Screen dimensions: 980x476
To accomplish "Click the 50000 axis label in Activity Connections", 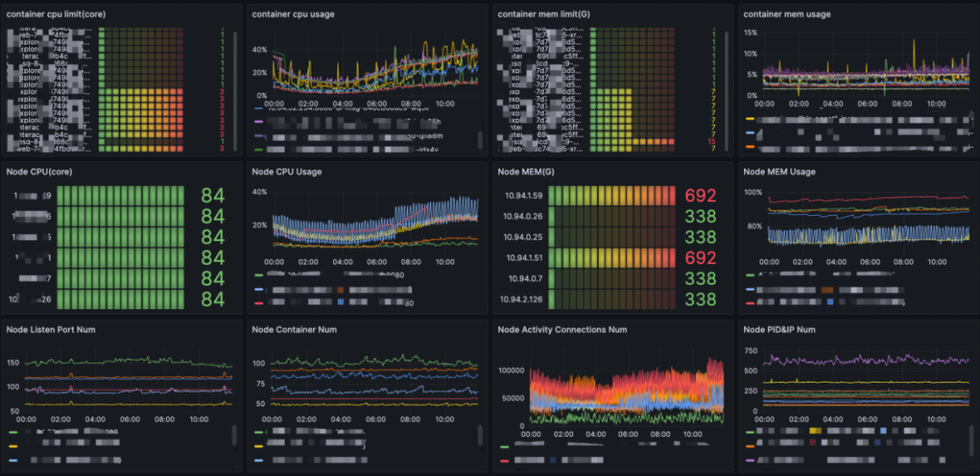I will [514, 398].
